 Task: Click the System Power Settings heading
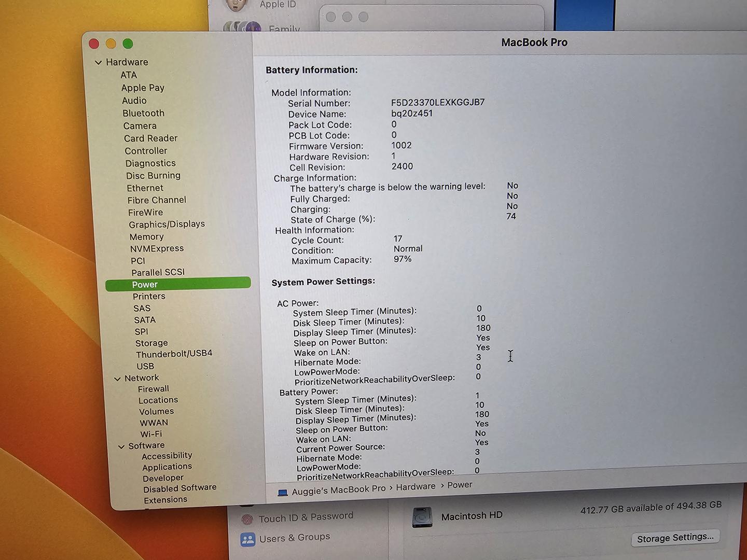click(323, 282)
